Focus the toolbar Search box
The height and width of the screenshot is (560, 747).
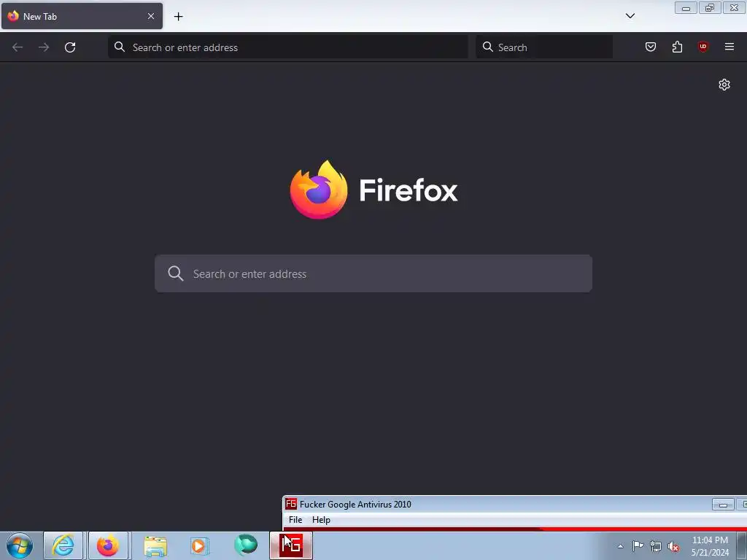[x=544, y=47]
